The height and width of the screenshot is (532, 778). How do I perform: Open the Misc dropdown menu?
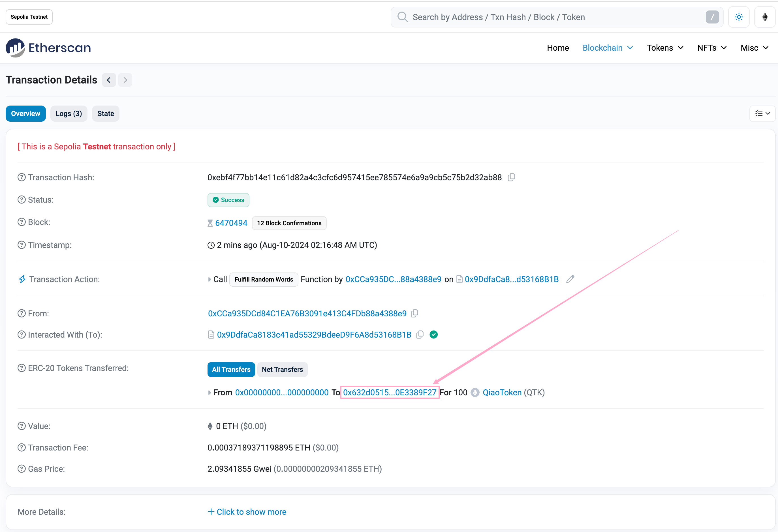coord(755,48)
